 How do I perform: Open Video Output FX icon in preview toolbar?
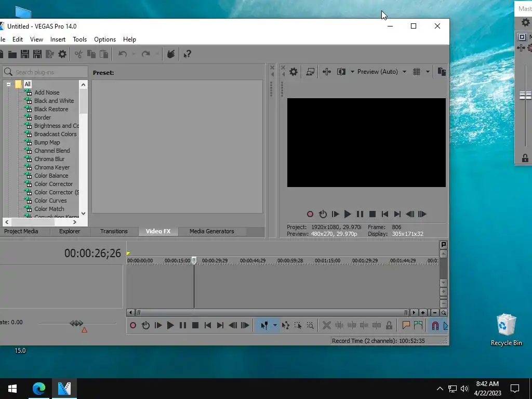327,72
